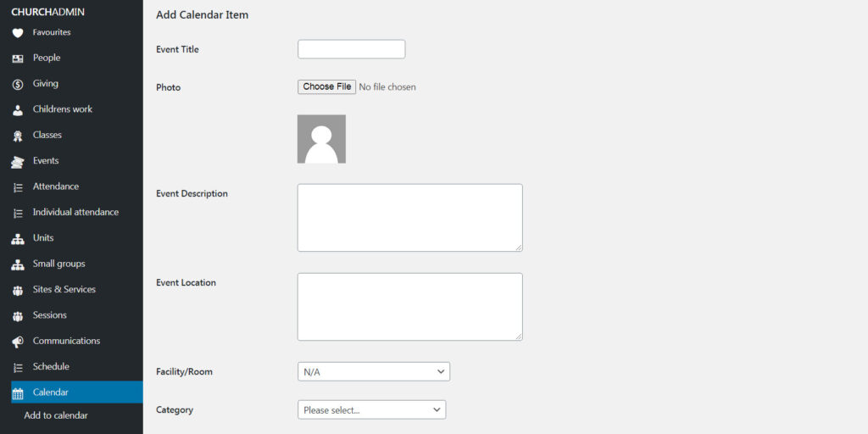The image size is (868, 434).
Task: Click the Event Title text field
Action: [x=351, y=49]
